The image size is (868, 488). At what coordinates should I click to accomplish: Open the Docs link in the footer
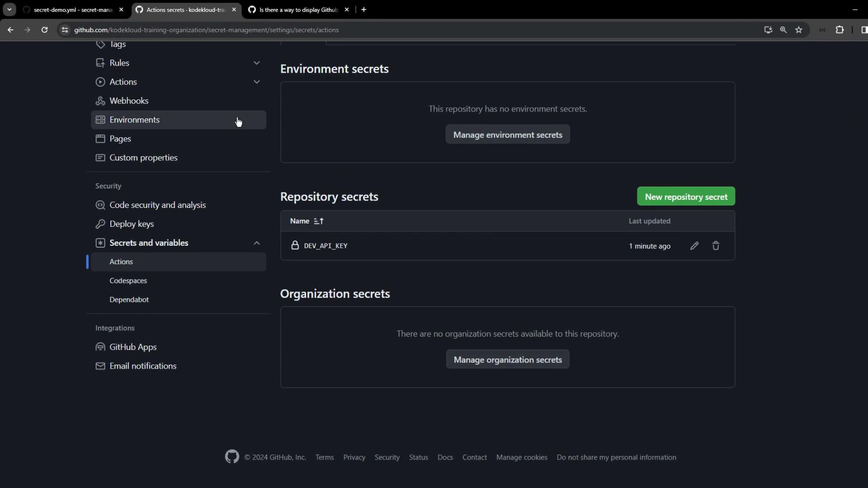tap(445, 457)
